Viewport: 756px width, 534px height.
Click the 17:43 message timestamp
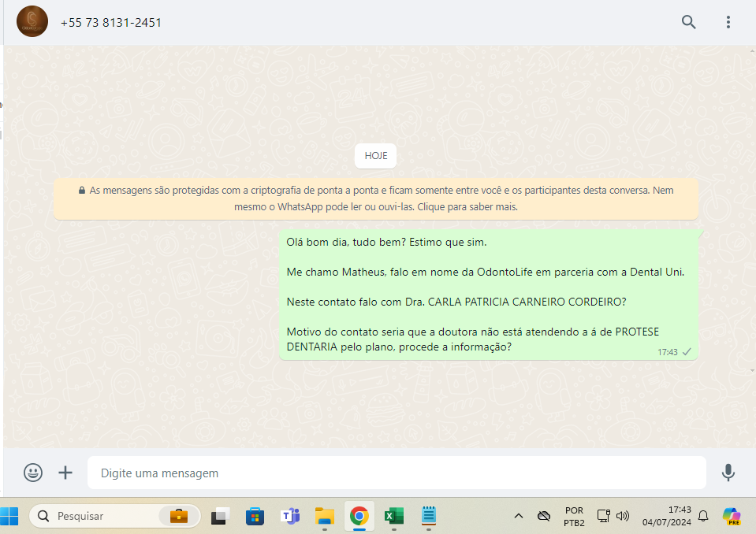(x=667, y=352)
